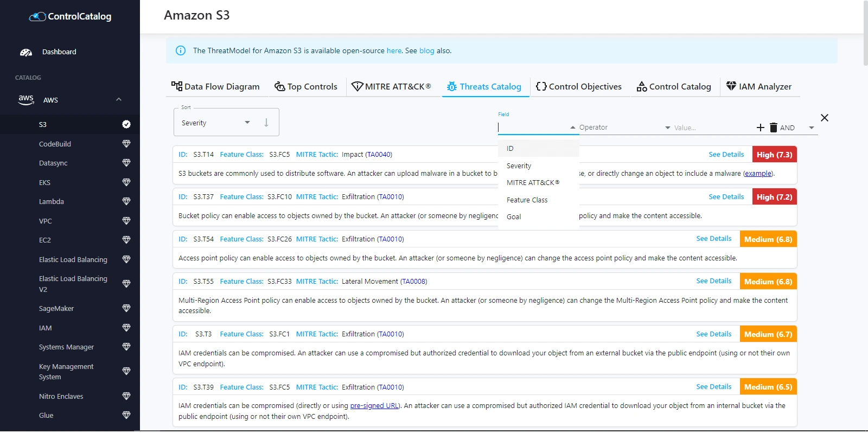See Details for threat S3.T54
Screen dimensions: 868x433
click(x=714, y=239)
